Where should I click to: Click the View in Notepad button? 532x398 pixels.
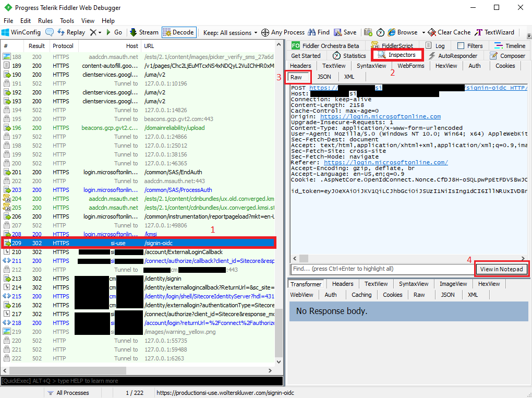[501, 269]
